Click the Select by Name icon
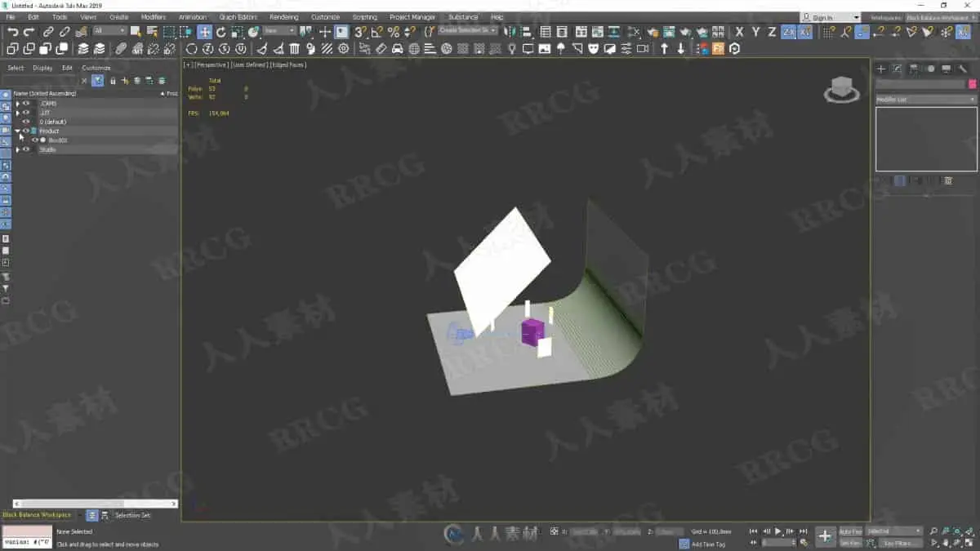The height and width of the screenshot is (551, 980). (x=152, y=32)
